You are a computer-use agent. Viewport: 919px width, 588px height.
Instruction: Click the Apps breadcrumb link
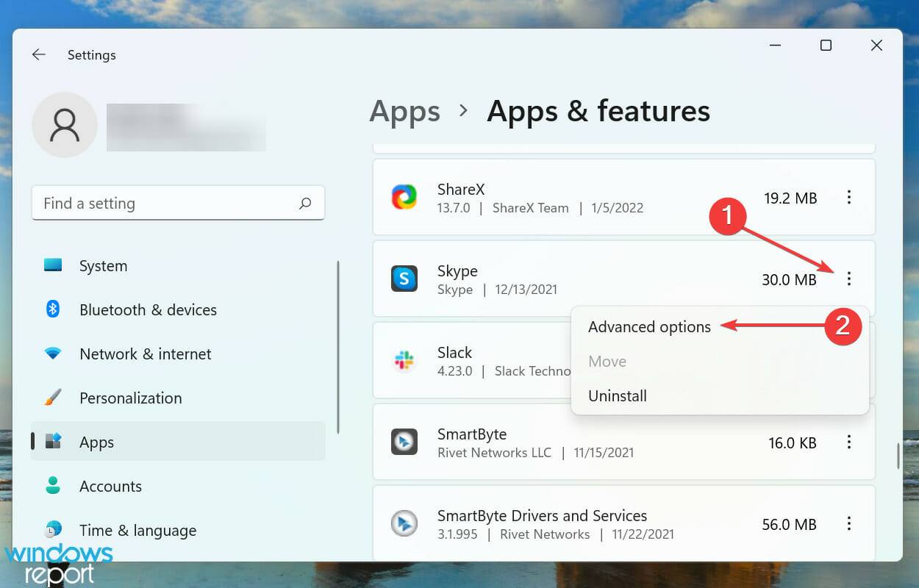404,111
